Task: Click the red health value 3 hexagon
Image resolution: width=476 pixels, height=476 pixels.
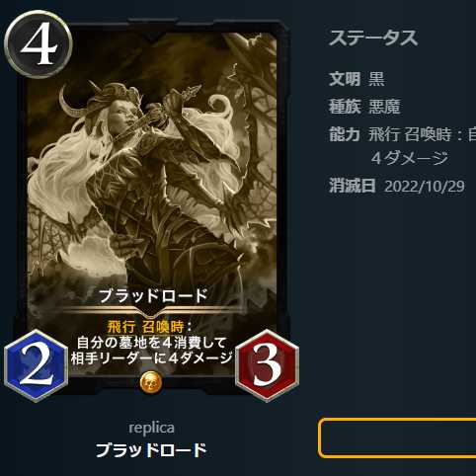Action: [x=267, y=365]
